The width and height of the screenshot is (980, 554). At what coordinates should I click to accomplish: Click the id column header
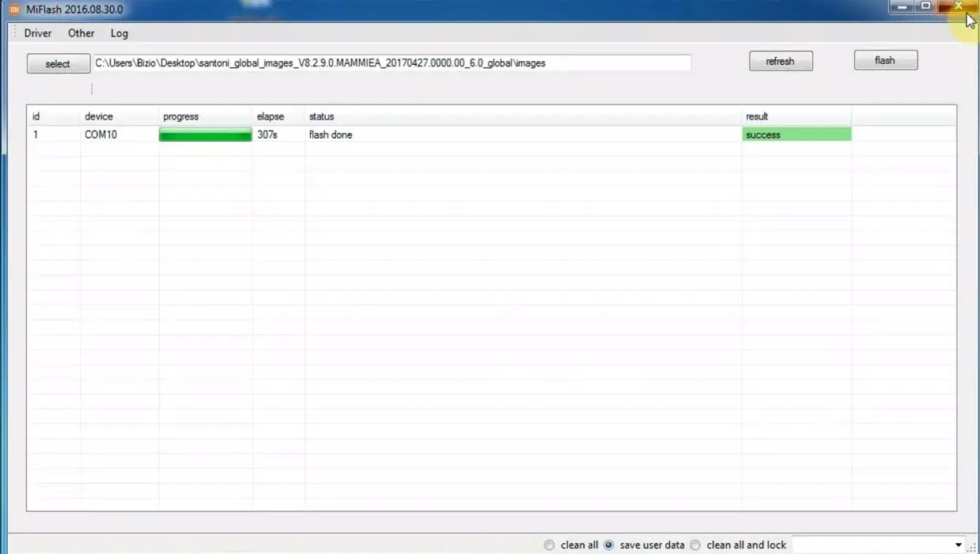pos(54,116)
